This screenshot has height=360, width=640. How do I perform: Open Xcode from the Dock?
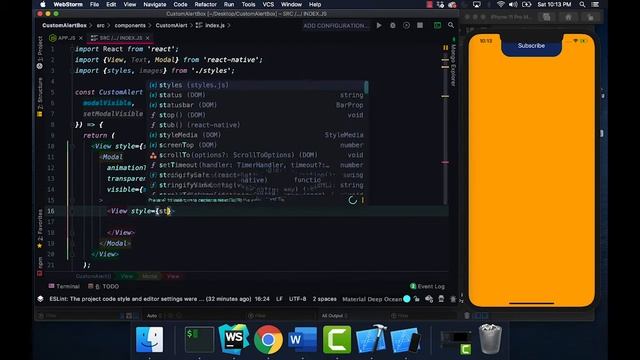(371, 340)
